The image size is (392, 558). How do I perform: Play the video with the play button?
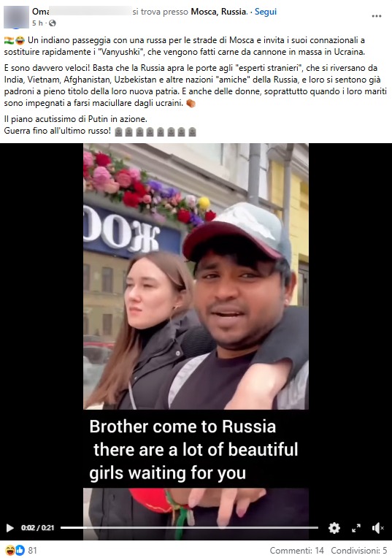(x=10, y=528)
